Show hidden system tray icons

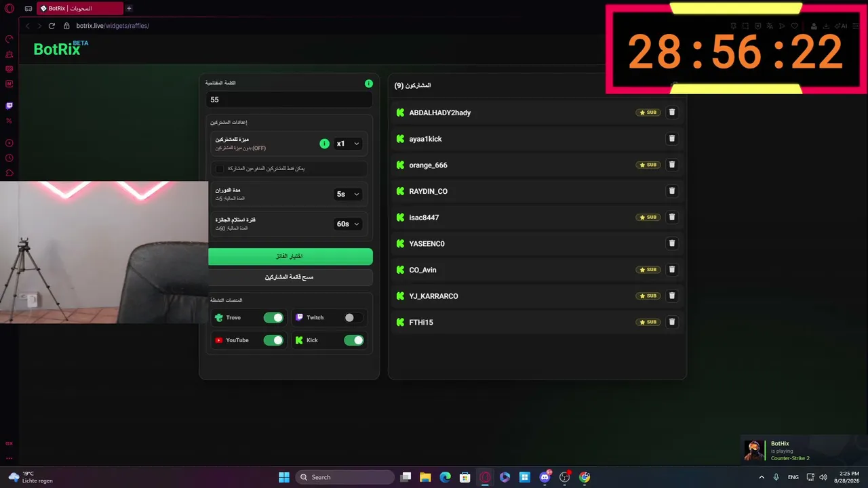click(762, 477)
